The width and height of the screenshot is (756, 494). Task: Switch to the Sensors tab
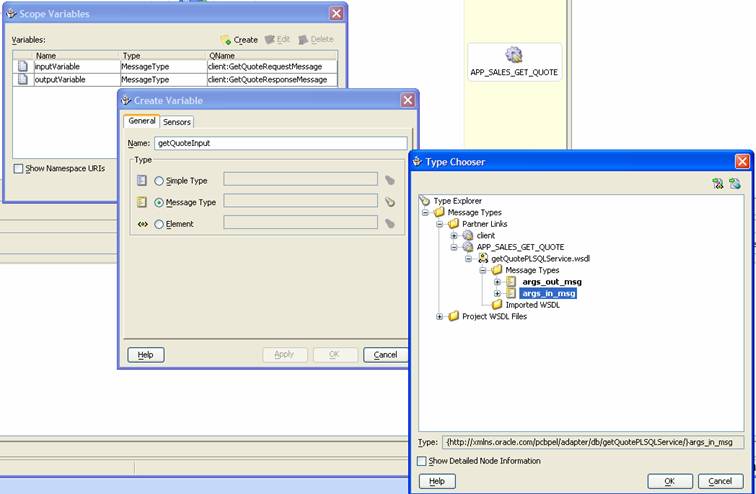177,122
